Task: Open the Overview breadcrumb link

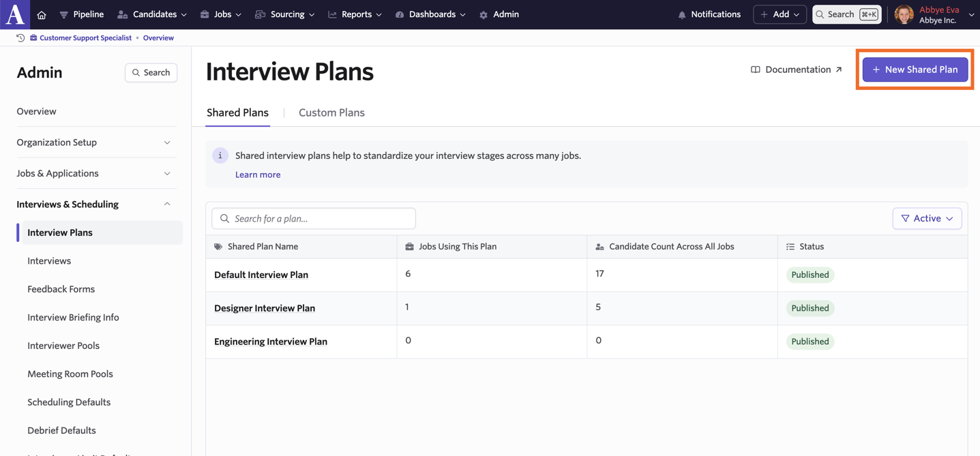Action: click(x=158, y=38)
